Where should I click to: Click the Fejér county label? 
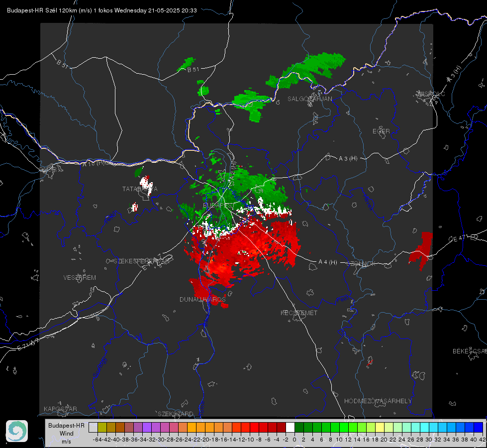111,217
